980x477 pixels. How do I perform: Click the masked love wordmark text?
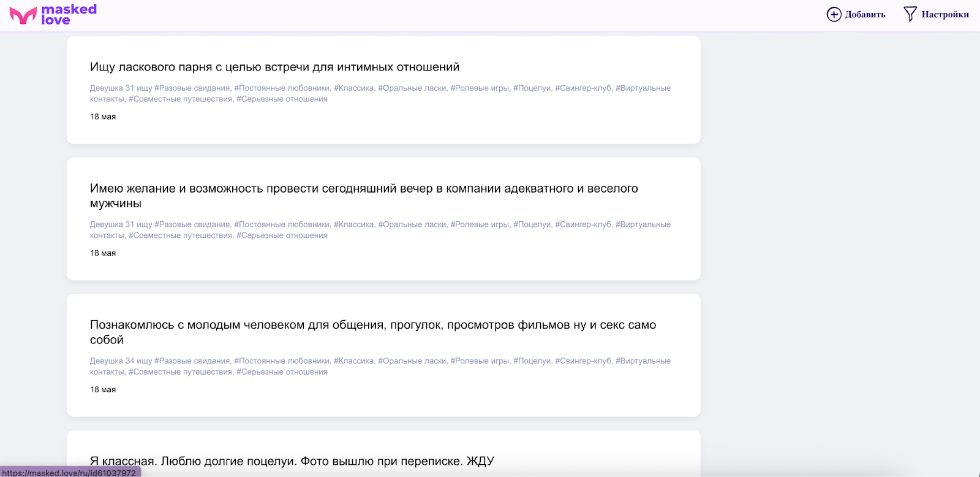[x=69, y=15]
